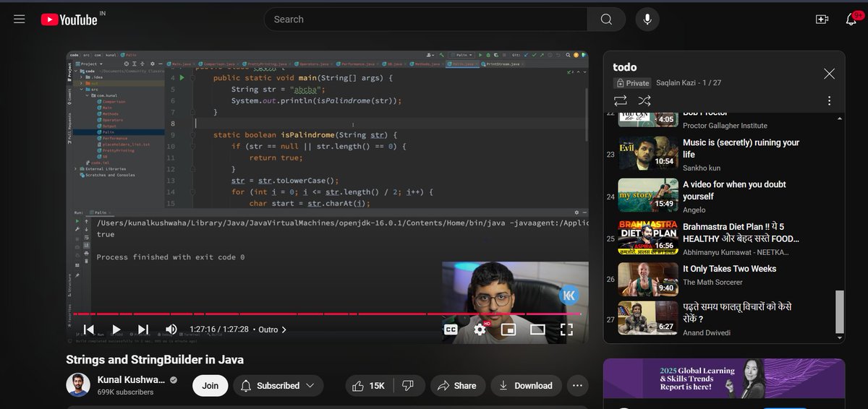The image size is (868, 409).
Task: Switch to miniplayer mode
Action: click(x=509, y=330)
